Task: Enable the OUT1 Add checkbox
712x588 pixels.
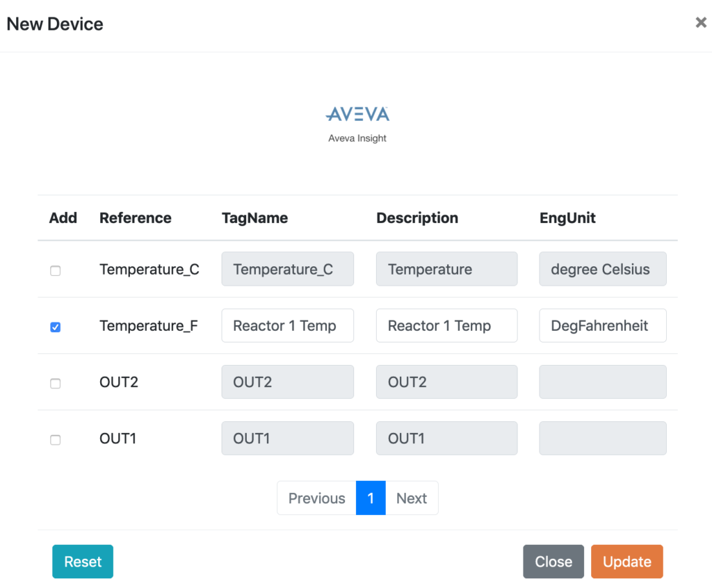Action: point(56,439)
